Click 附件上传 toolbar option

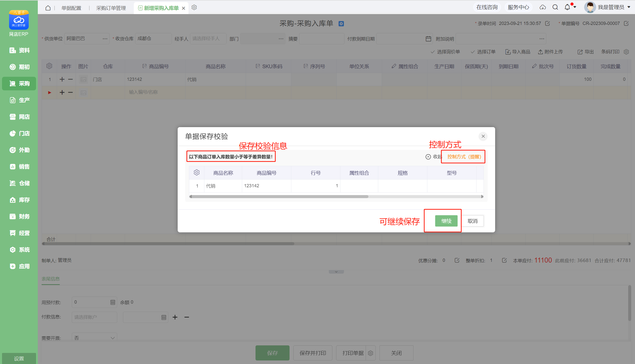(551, 52)
